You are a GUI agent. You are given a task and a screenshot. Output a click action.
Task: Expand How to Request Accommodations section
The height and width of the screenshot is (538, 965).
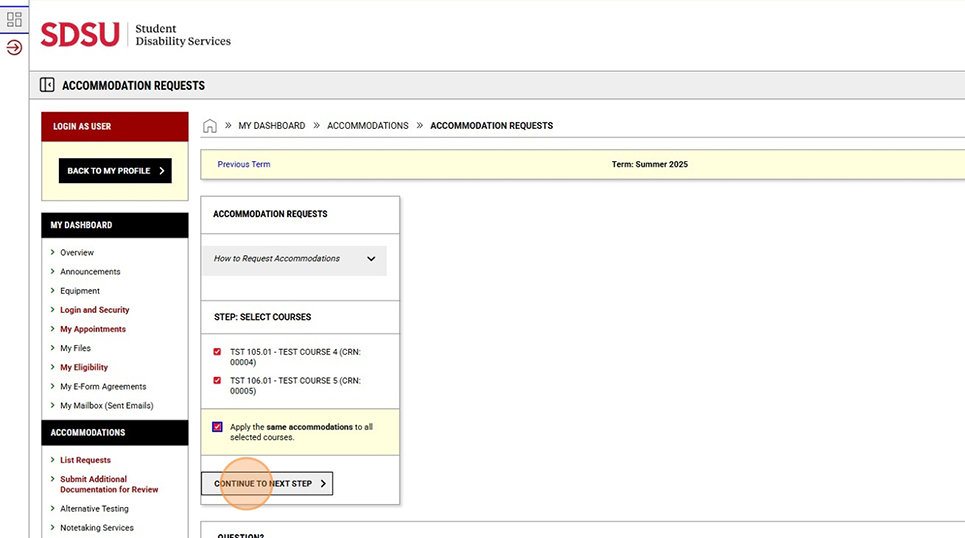pos(295,259)
